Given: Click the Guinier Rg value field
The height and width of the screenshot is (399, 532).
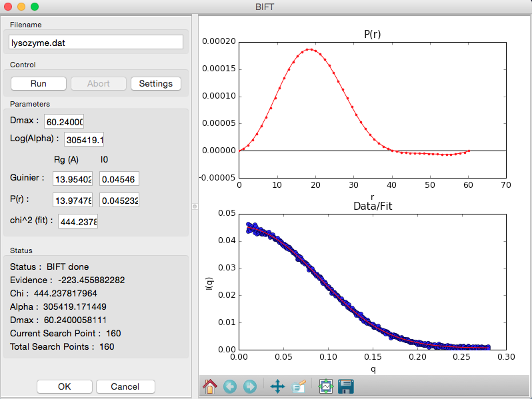Looking at the screenshot, I should 73,179.
